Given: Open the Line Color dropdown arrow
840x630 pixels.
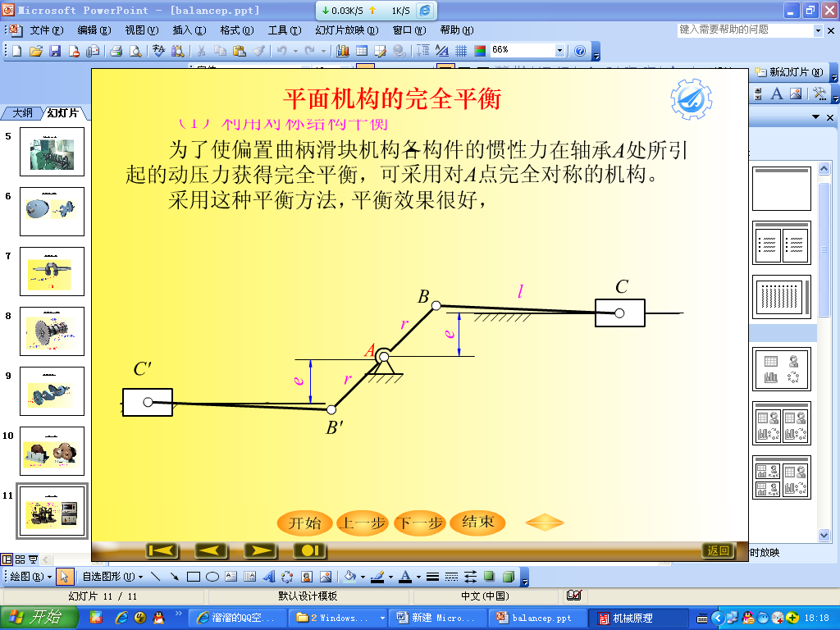Looking at the screenshot, I should coord(390,577).
